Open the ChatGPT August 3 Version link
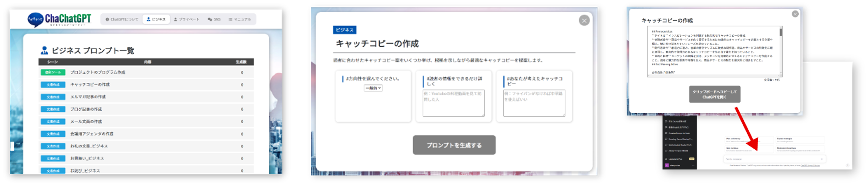 click(x=810, y=165)
